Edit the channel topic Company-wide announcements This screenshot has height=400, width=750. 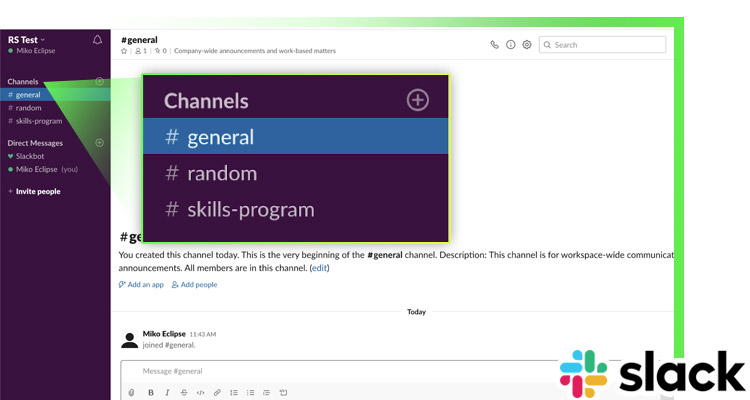tap(255, 51)
